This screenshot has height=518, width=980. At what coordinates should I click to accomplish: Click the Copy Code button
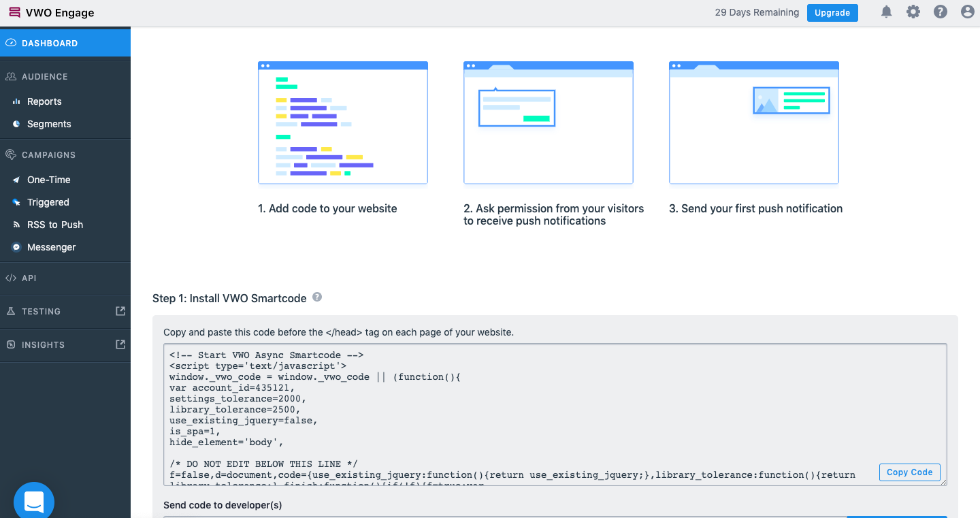(x=909, y=472)
